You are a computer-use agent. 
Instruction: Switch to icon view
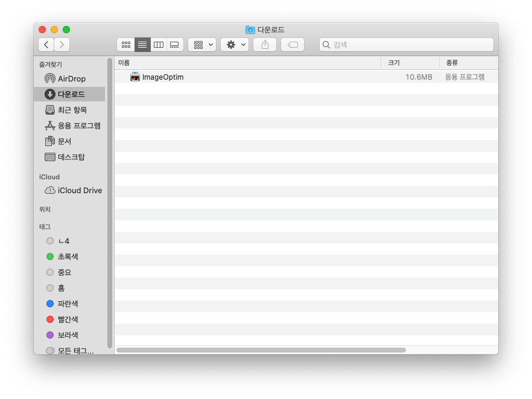[126, 45]
